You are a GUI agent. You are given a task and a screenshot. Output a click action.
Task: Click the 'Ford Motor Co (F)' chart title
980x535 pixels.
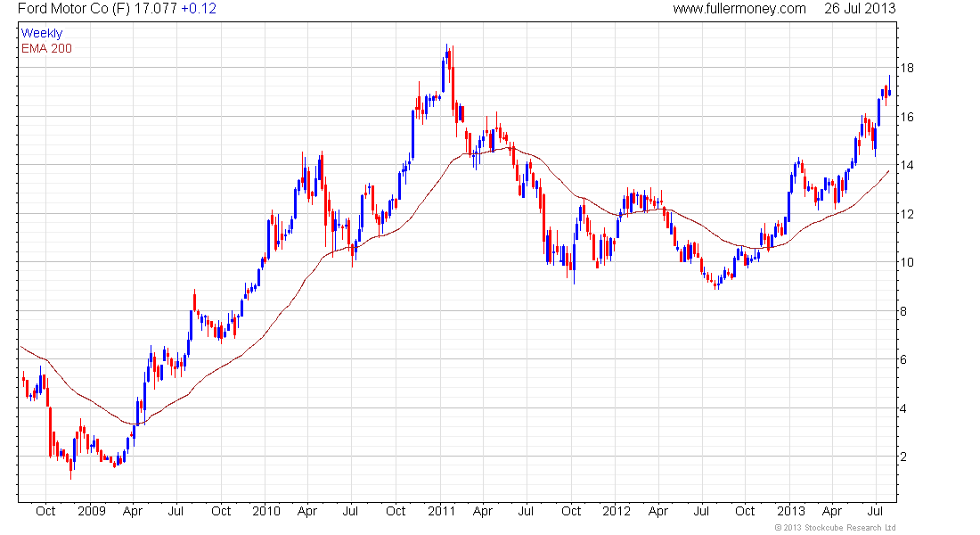[x=74, y=8]
